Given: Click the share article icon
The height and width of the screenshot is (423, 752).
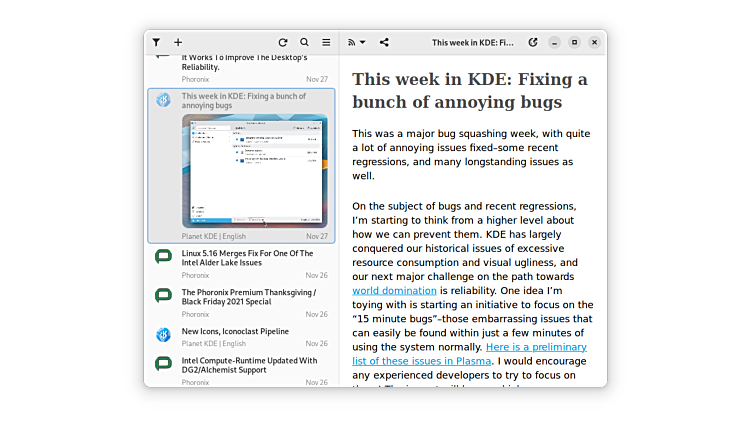Looking at the screenshot, I should [385, 43].
